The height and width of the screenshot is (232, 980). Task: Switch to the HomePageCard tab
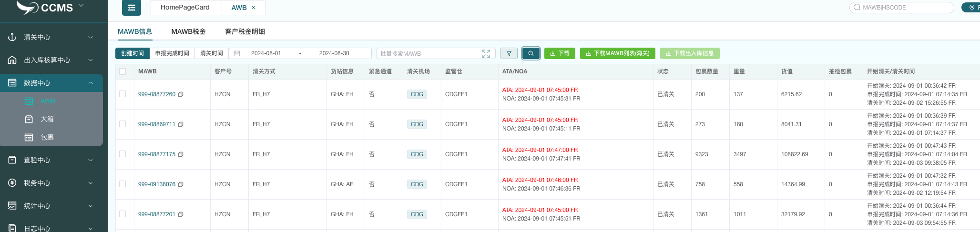tap(185, 8)
